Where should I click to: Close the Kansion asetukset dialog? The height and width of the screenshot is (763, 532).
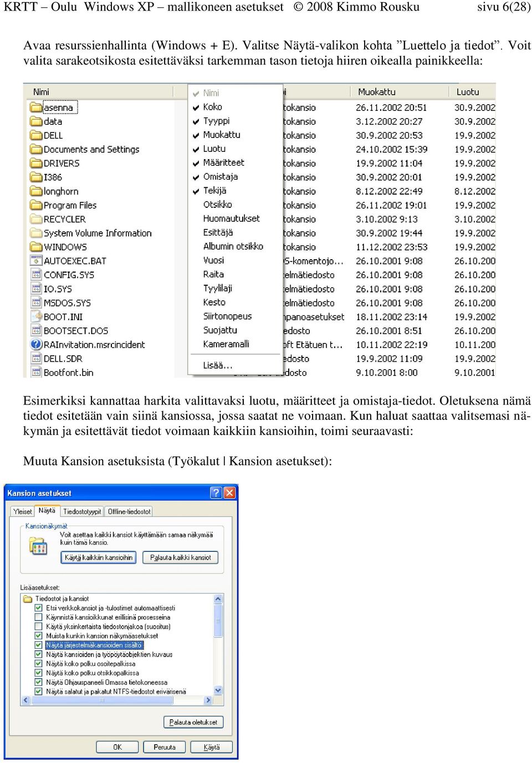[x=229, y=493]
